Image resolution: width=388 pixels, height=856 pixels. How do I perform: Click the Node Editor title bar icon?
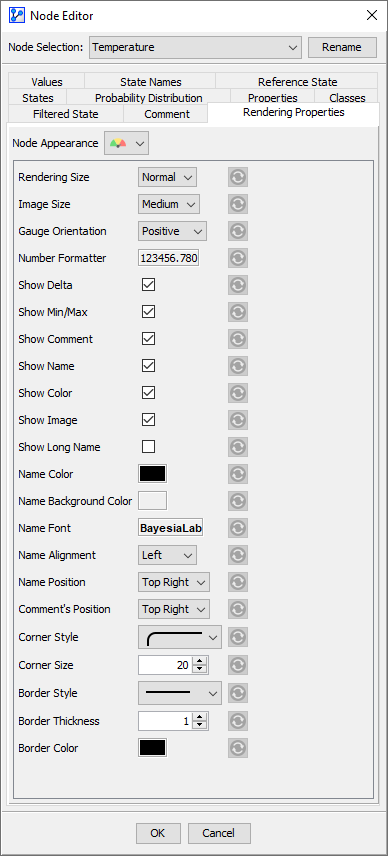point(17,15)
